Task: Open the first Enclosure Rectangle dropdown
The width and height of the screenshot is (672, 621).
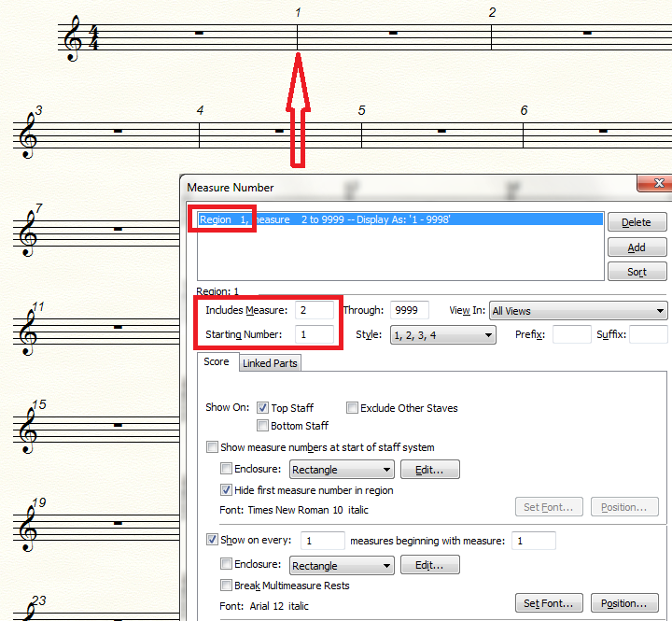Action: [x=342, y=470]
